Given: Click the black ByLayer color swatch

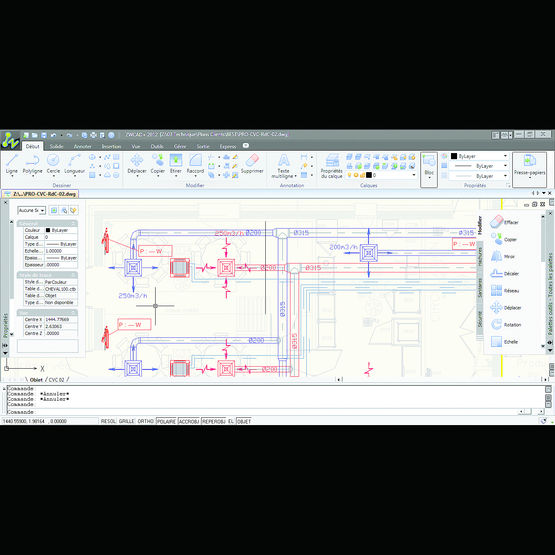Looking at the screenshot, I should (454, 156).
